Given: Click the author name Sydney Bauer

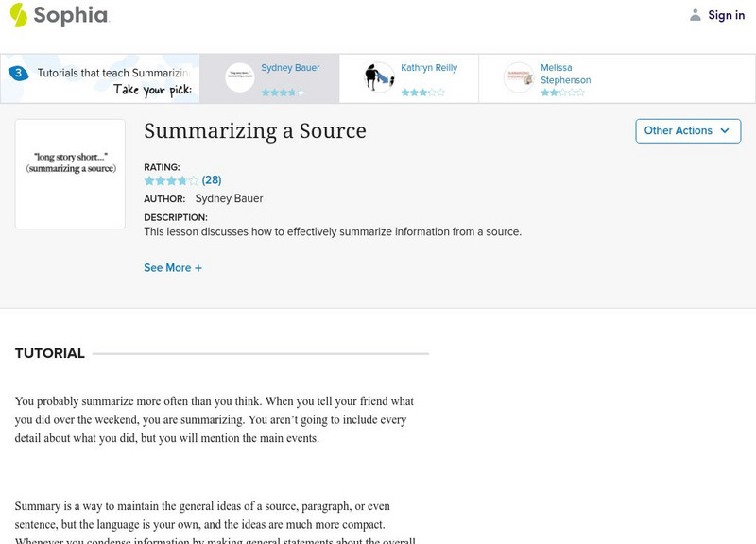Looking at the screenshot, I should (229, 198).
